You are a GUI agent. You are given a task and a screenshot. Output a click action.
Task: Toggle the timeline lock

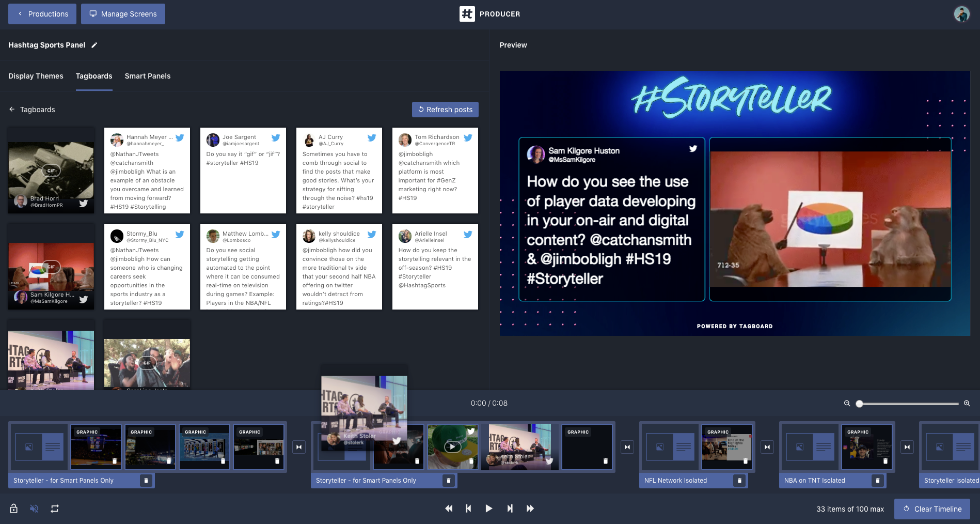(14, 508)
